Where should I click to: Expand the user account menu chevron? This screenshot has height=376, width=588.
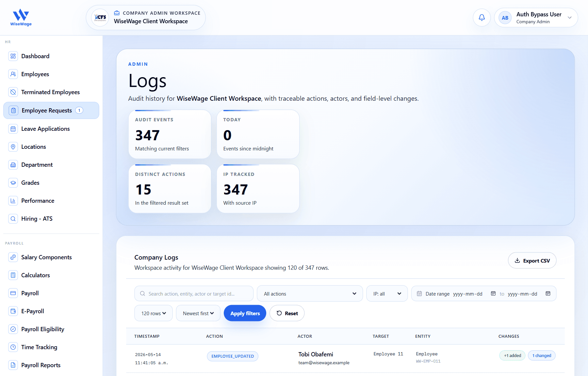pyautogui.click(x=570, y=18)
